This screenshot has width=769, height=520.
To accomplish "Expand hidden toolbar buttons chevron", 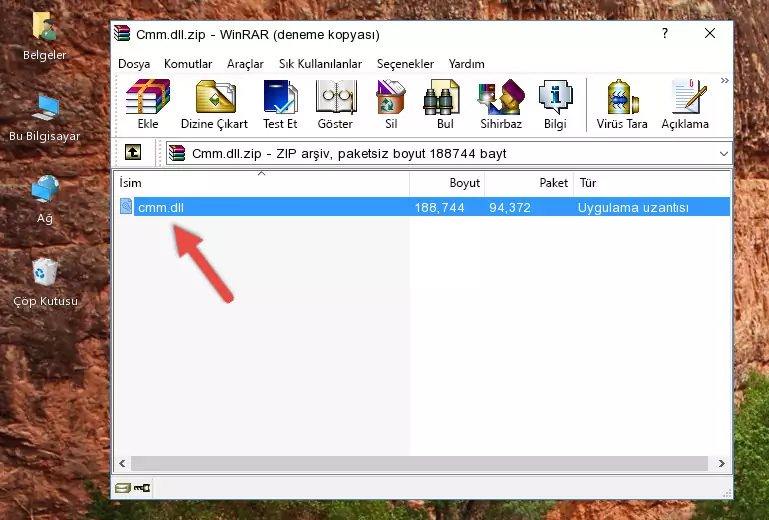I will pyautogui.click(x=724, y=80).
